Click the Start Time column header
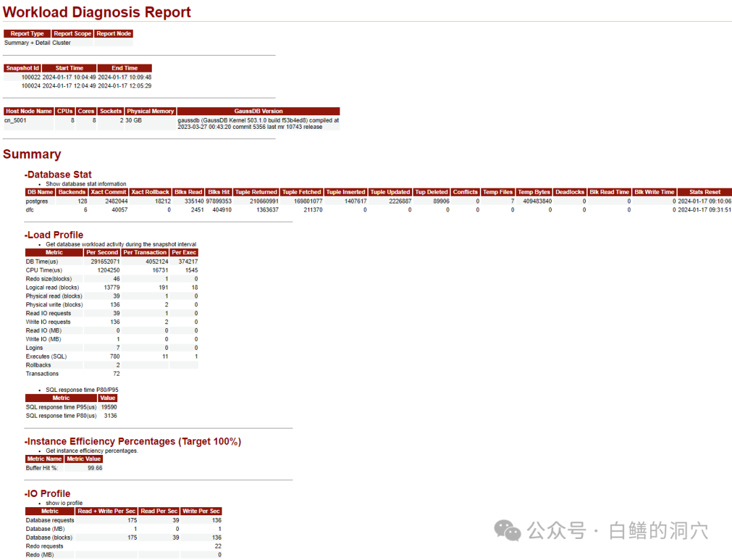The height and width of the screenshot is (560, 732). [x=69, y=68]
